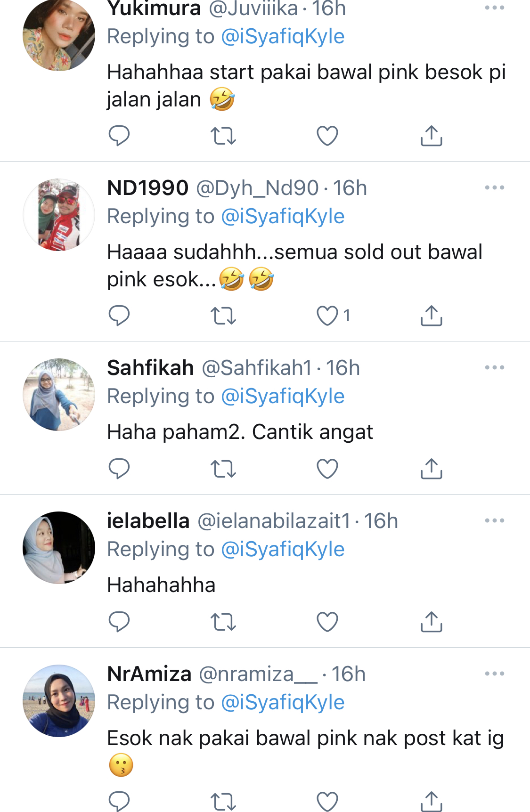Like ielabella's tweet
This screenshot has height=812, width=530.
pos(327,622)
